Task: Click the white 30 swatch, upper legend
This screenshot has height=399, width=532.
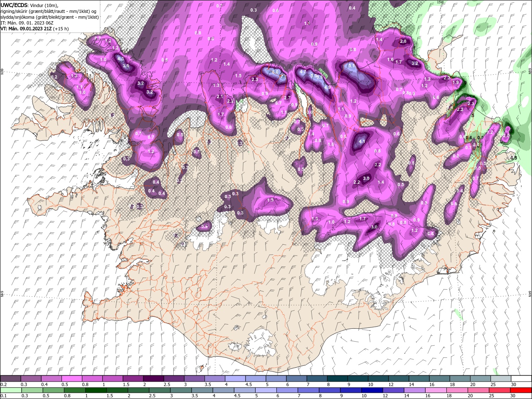Action: 521,379
